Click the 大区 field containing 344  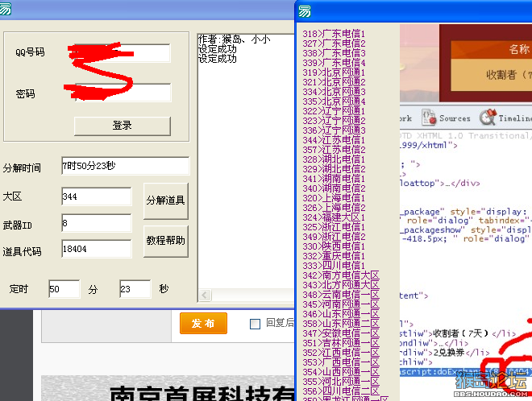[97, 196]
